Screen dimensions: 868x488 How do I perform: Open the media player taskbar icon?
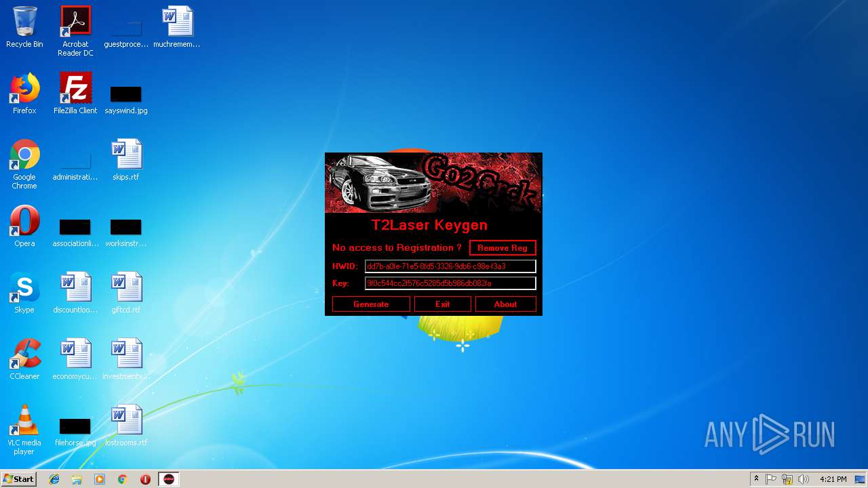coord(100,479)
